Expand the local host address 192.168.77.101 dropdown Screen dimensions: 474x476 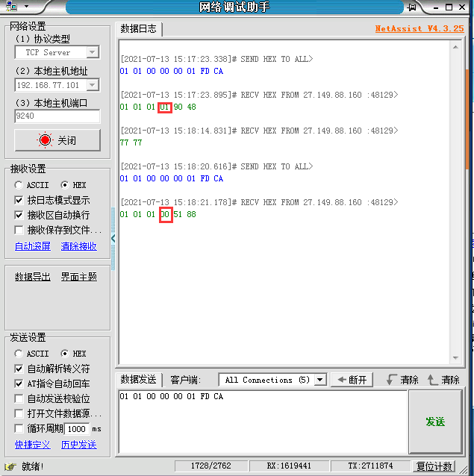(x=93, y=85)
